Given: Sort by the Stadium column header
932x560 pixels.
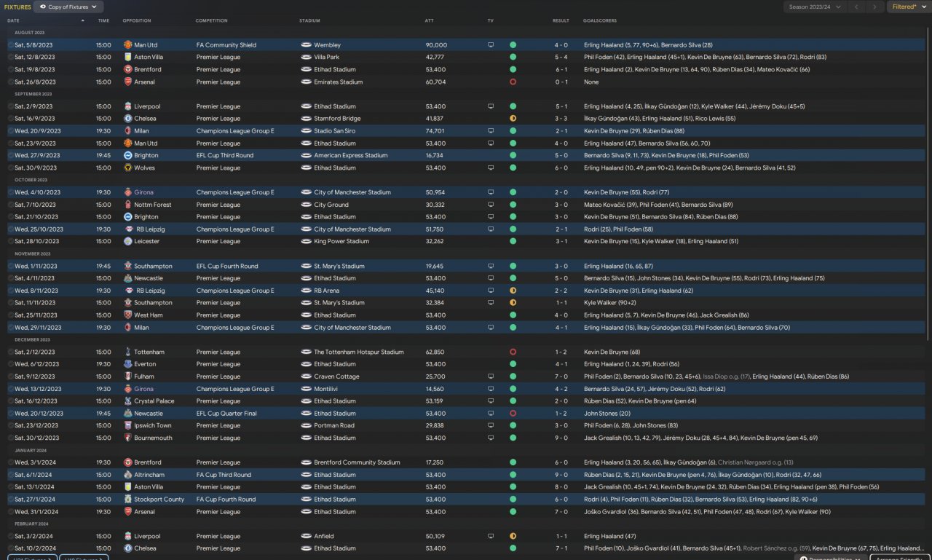Looking at the screenshot, I should [309, 20].
